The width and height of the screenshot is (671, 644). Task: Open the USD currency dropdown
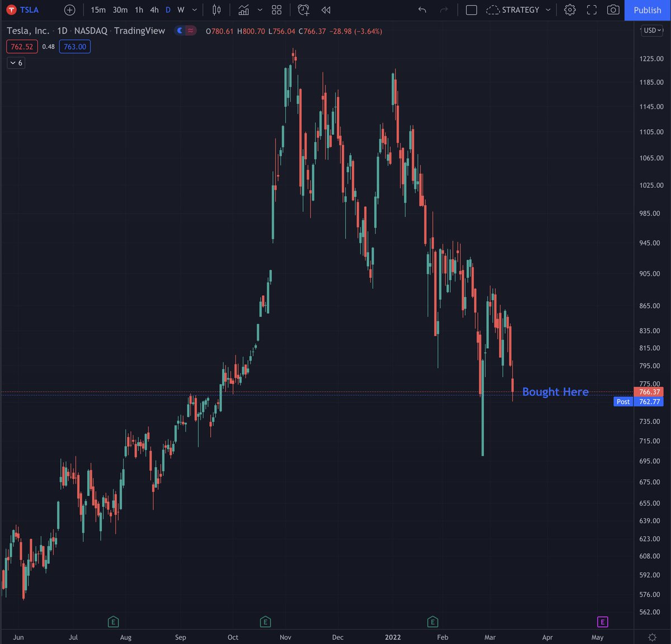[653, 30]
